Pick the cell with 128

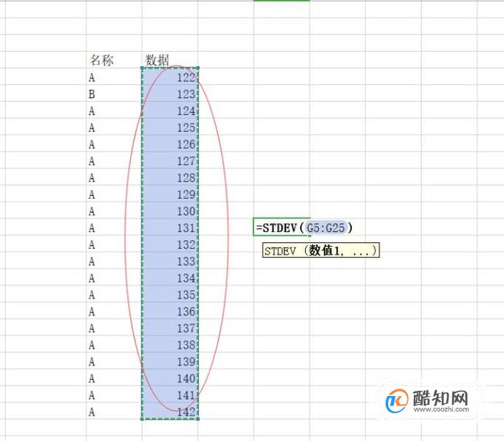(170, 177)
